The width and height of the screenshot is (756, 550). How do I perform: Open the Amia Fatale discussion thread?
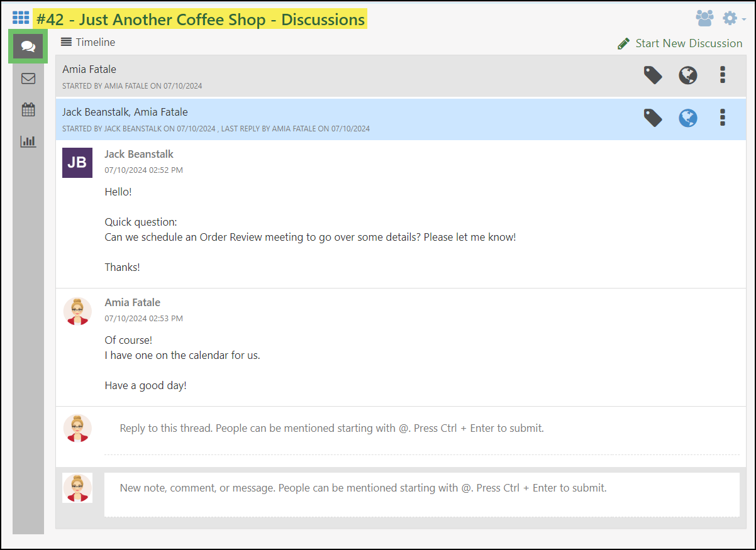pyautogui.click(x=401, y=75)
